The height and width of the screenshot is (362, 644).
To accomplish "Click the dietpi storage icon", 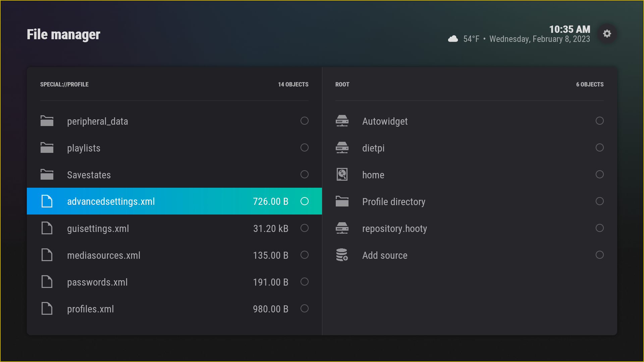I will (342, 147).
